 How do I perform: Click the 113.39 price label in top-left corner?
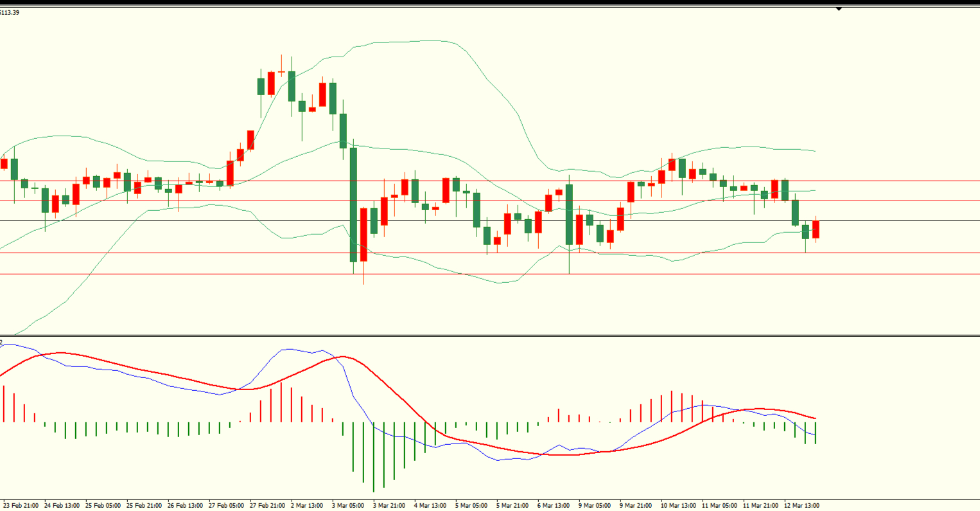(x=10, y=12)
